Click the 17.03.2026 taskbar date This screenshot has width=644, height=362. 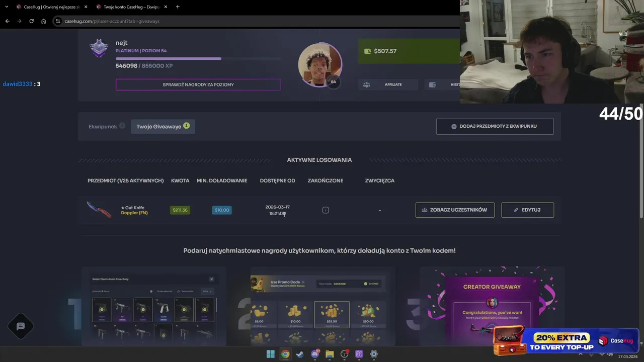click(629, 356)
